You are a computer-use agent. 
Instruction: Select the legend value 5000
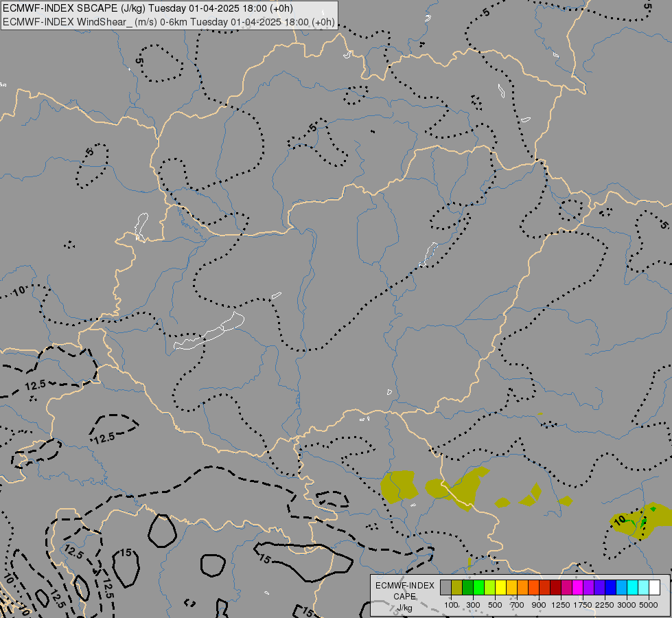coord(649,605)
